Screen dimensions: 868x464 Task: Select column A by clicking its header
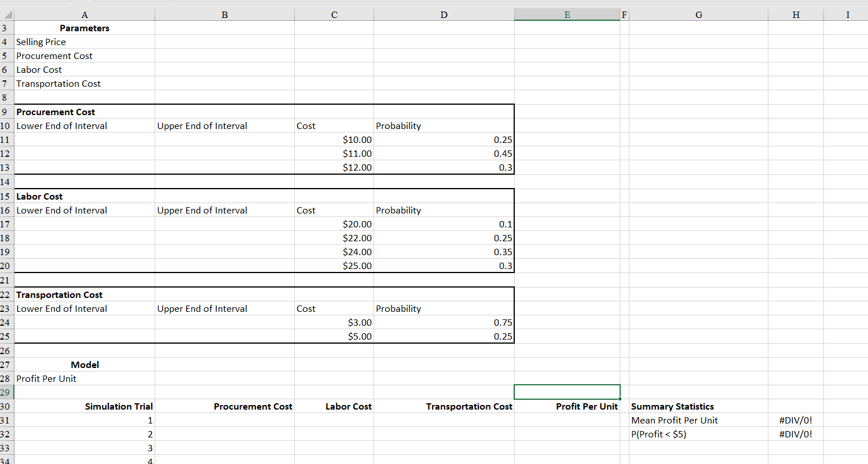tap(85, 14)
